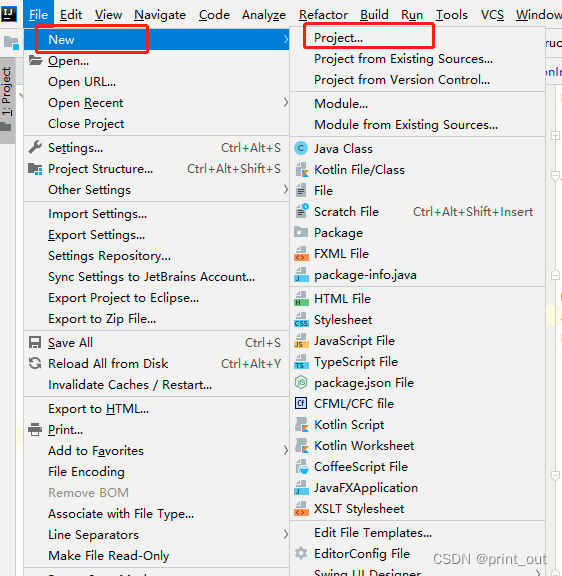Click Edit File Templates... item

[x=417, y=532]
